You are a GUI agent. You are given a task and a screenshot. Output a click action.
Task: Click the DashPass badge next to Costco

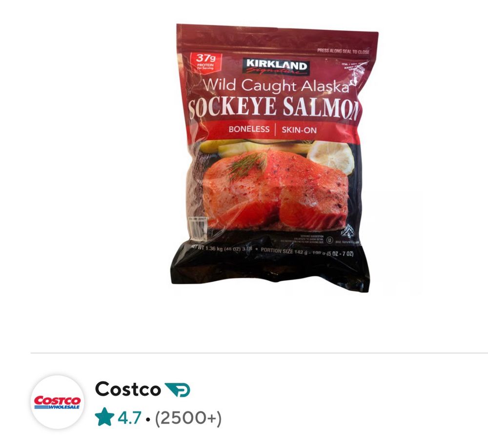177,390
